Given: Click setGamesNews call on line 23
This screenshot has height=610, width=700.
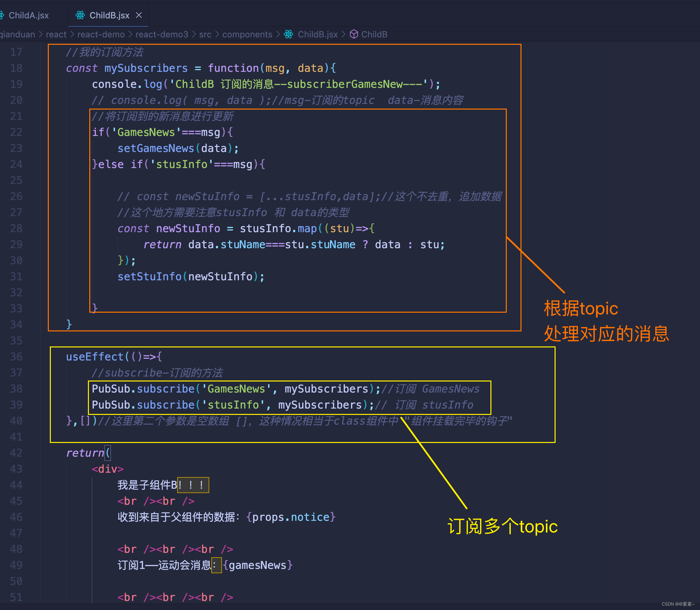Looking at the screenshot, I should (x=178, y=148).
